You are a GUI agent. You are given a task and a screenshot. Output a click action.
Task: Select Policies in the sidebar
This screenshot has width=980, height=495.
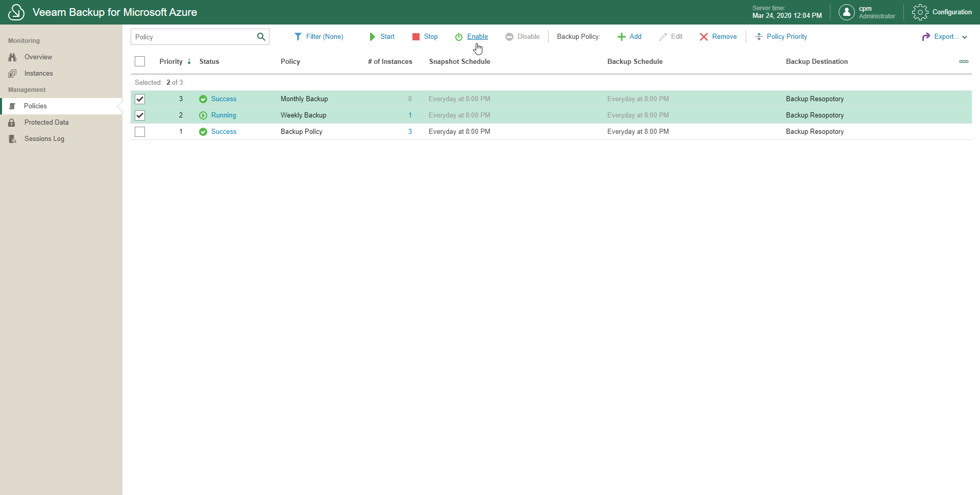[x=35, y=106]
